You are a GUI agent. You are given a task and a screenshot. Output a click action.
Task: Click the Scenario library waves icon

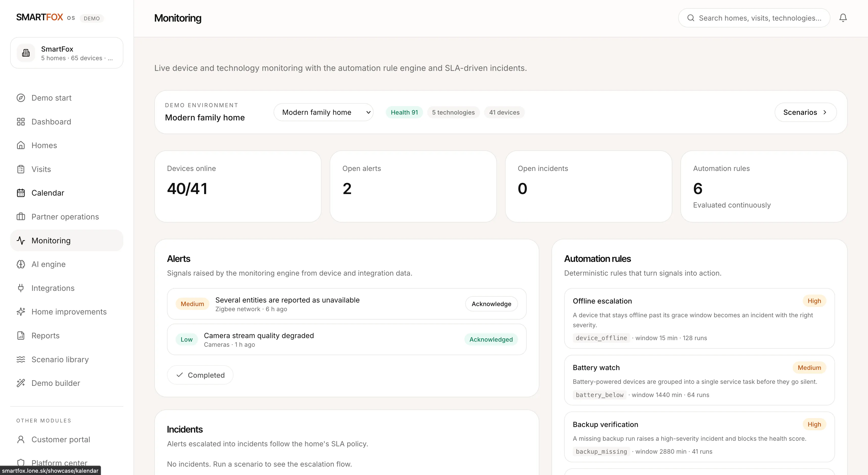pyautogui.click(x=21, y=359)
